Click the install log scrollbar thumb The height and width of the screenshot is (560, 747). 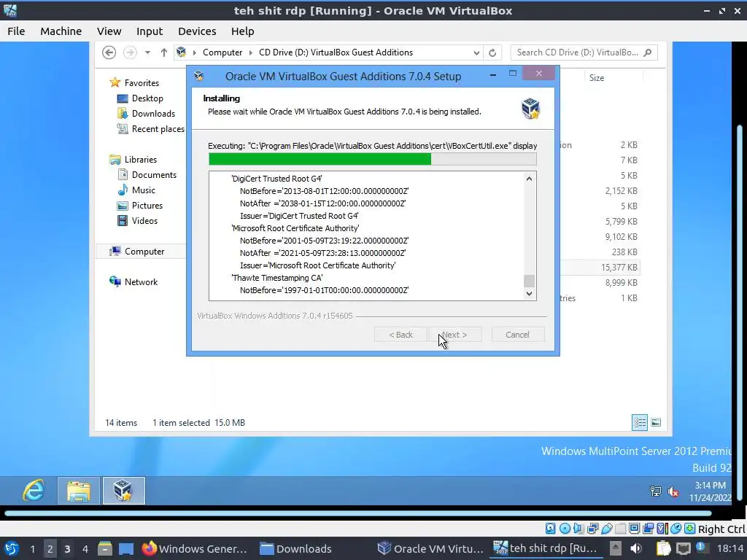(530, 281)
